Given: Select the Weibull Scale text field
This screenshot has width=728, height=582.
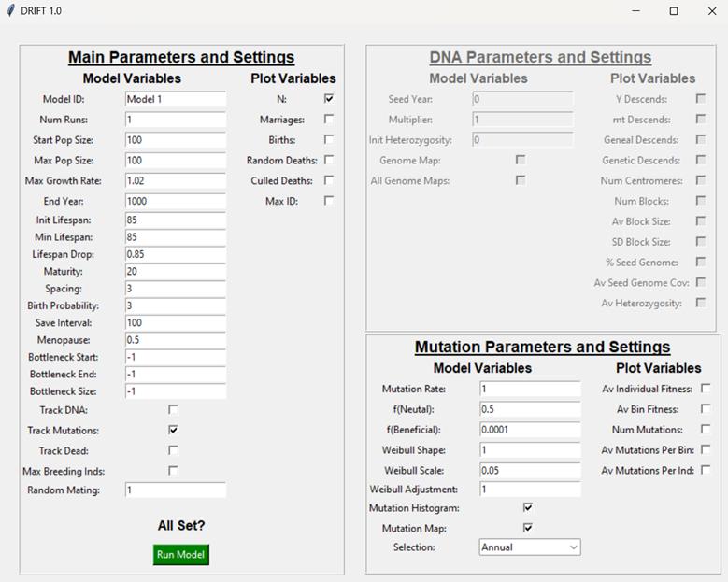Looking at the screenshot, I should pyautogui.click(x=530, y=470).
